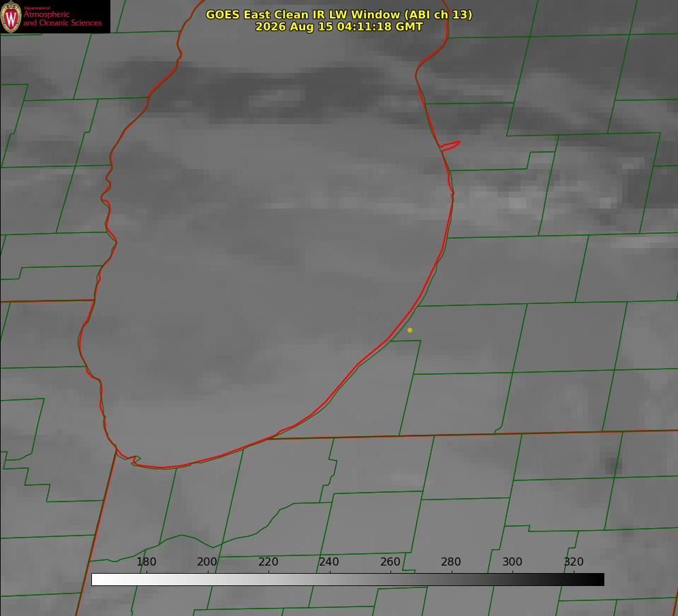
Task: Click the Atmospheric and Oceanic Sciences text
Action: pyautogui.click(x=62, y=18)
